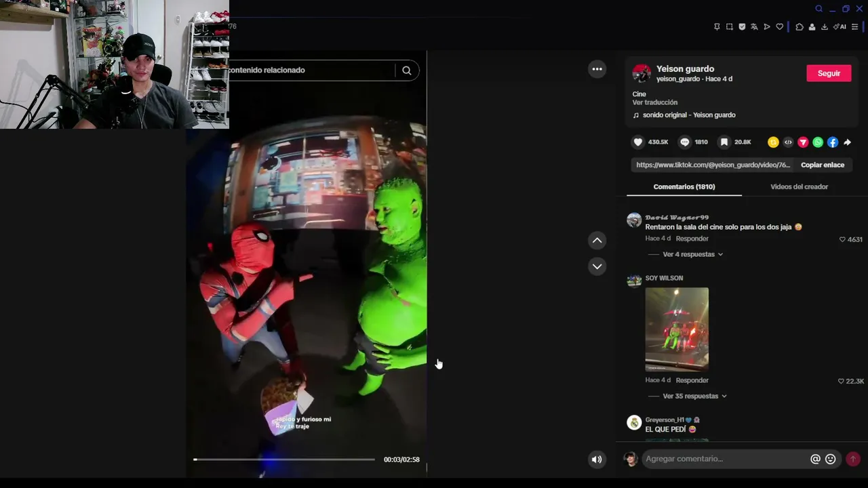Send video via the red paper plane icon
This screenshot has height=488, width=868.
pyautogui.click(x=803, y=142)
